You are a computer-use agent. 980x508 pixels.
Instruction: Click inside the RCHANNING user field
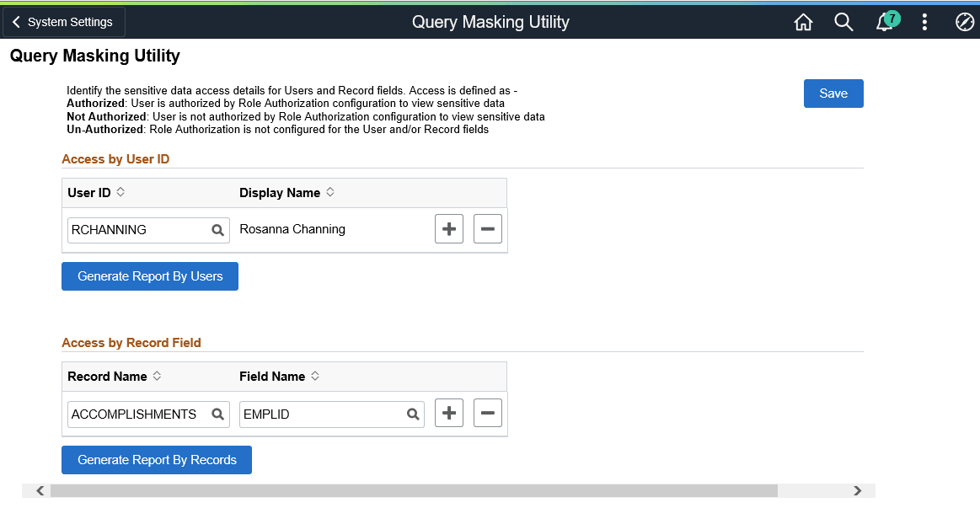pos(135,229)
